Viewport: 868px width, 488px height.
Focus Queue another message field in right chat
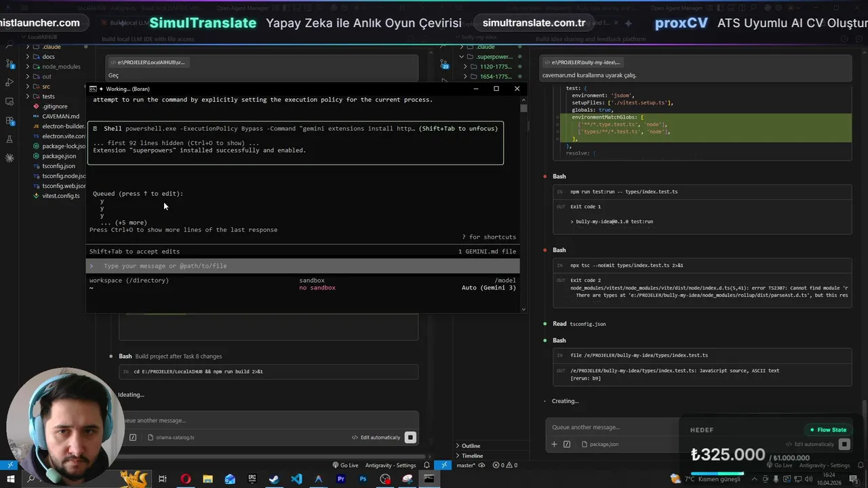coord(614,427)
